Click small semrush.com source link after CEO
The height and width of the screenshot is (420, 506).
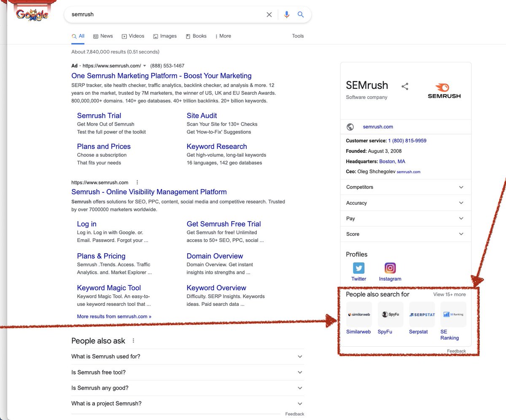tap(409, 172)
